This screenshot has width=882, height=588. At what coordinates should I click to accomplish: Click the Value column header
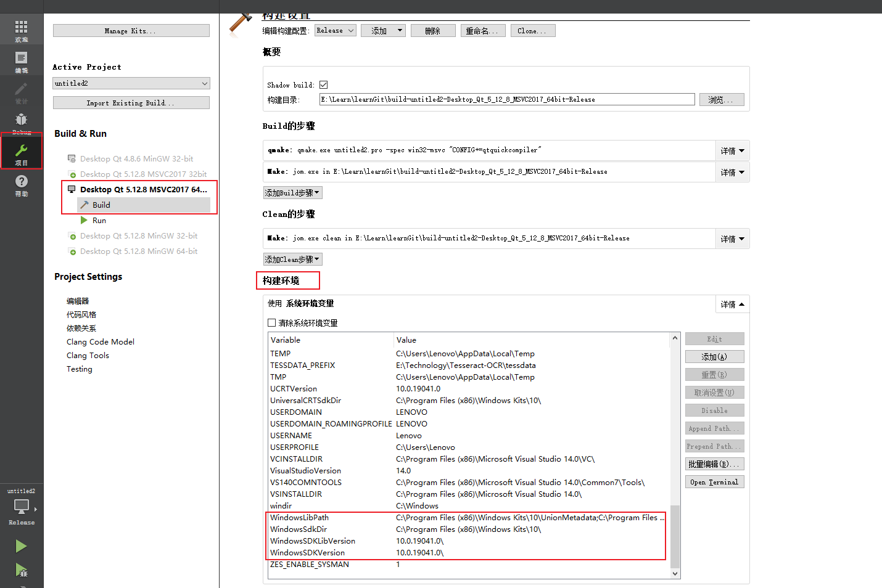tap(532, 340)
